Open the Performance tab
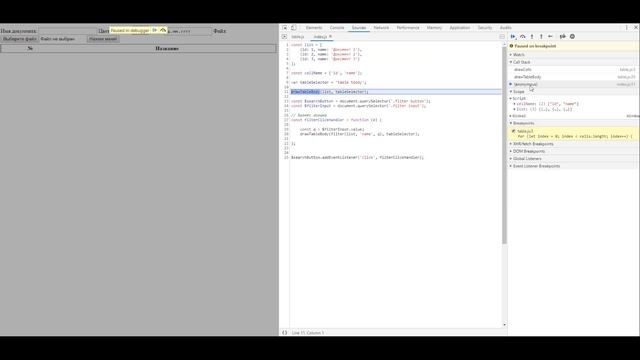 [x=408, y=28]
